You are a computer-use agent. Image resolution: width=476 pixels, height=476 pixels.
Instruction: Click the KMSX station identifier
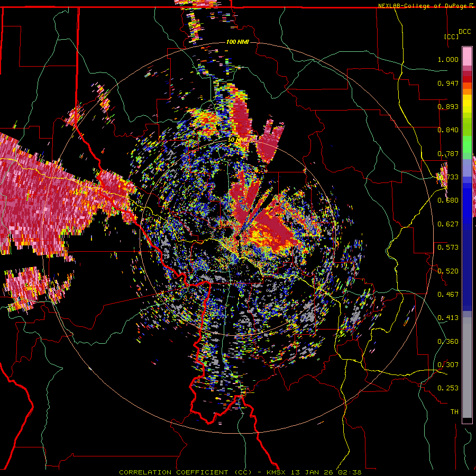click(x=277, y=472)
